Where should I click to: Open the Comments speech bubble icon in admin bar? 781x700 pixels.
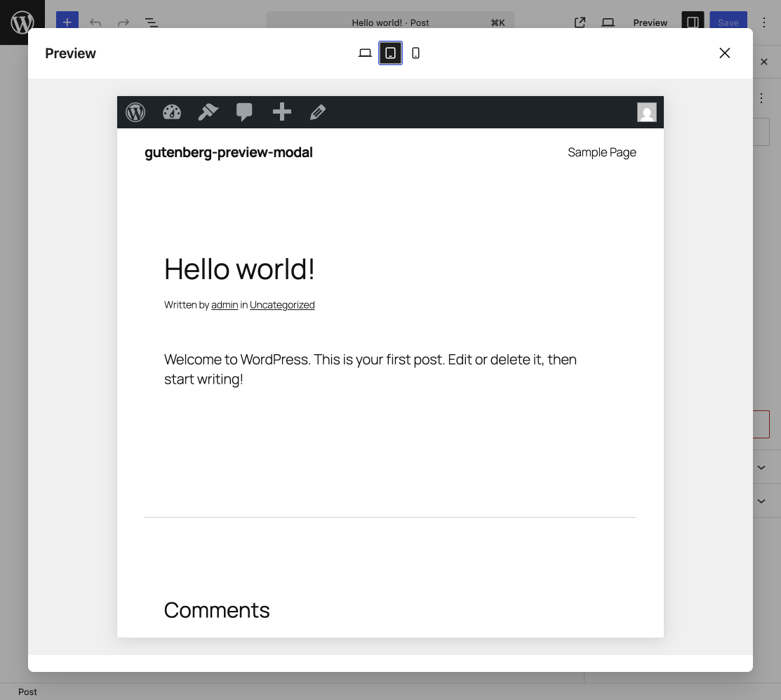[x=244, y=112]
